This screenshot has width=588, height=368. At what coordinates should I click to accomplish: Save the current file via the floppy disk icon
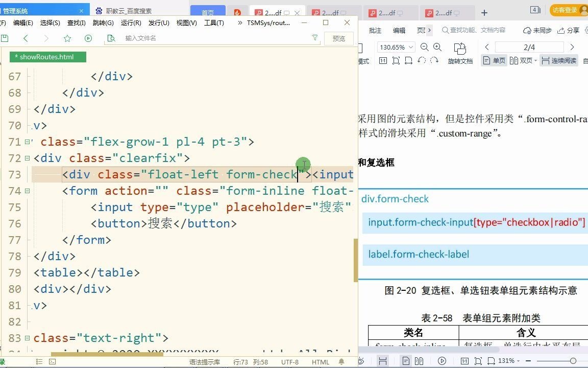click(x=5, y=38)
